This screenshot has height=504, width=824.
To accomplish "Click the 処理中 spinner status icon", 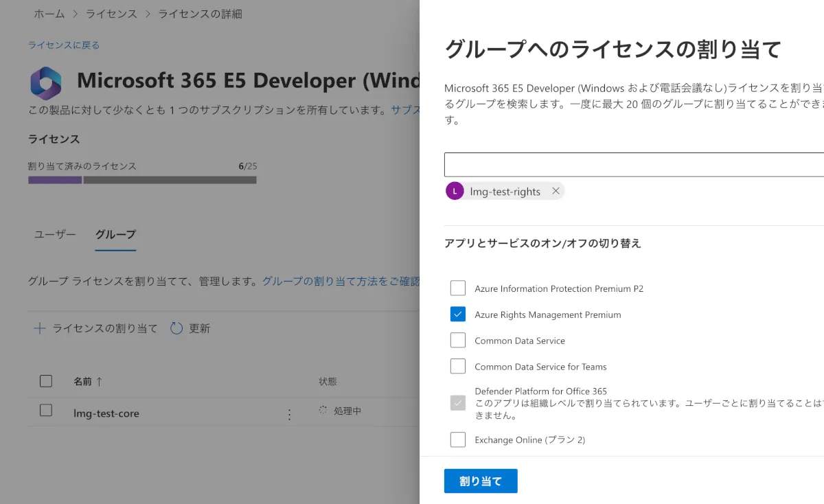I will [323, 411].
